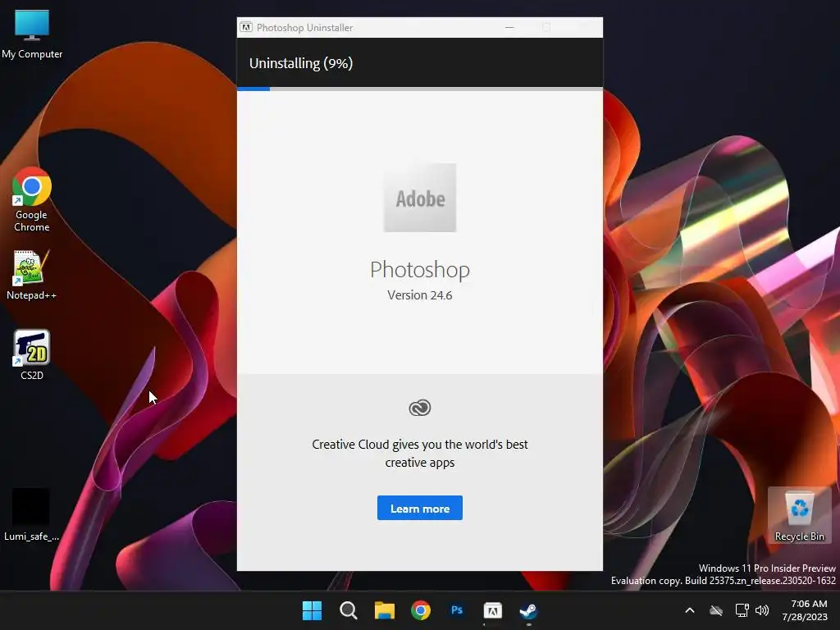
Task: Open File Explorer from the taskbar
Action: pos(385,610)
